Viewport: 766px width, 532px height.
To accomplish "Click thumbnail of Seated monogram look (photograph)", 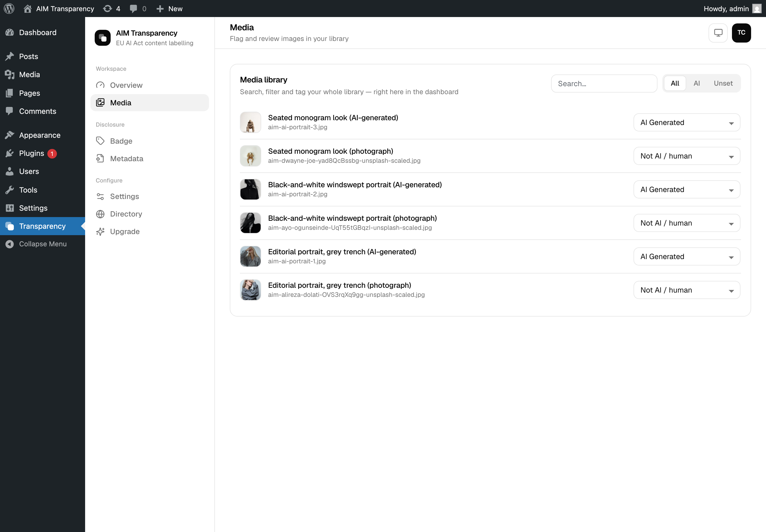I will click(250, 156).
